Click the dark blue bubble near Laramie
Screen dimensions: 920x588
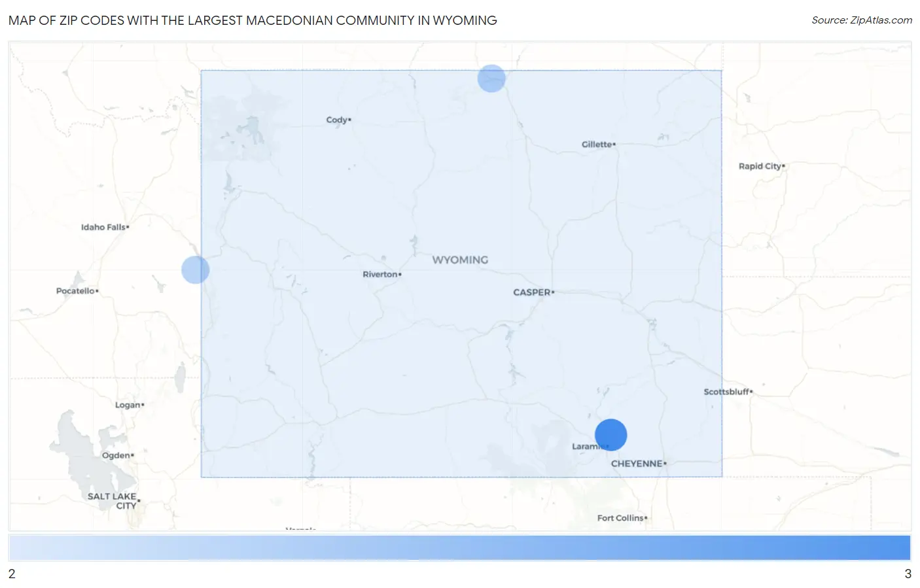610,435
